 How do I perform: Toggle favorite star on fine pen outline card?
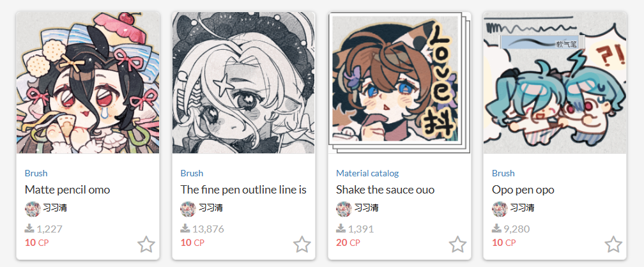coord(302,245)
